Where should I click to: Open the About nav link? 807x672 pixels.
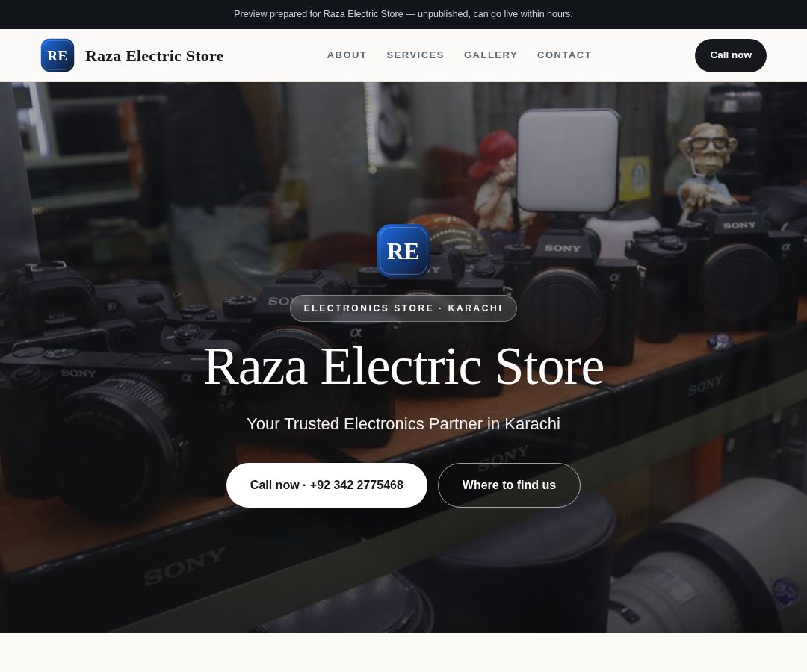pyautogui.click(x=347, y=55)
